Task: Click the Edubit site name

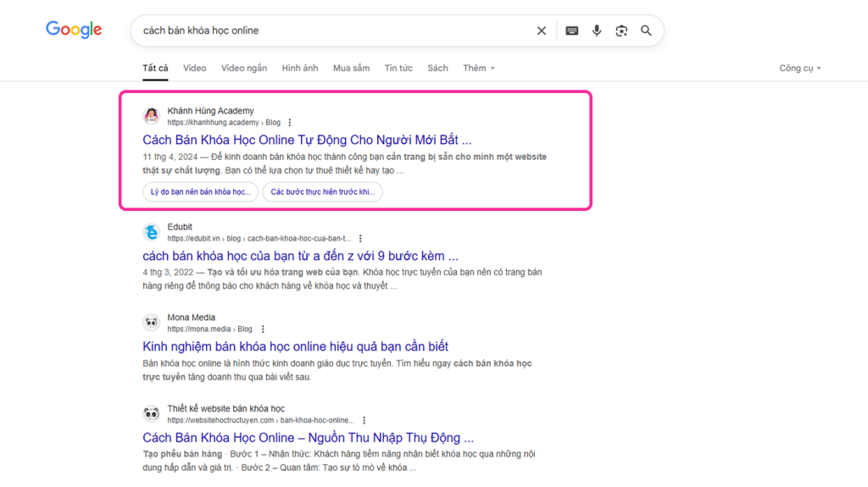Action: coord(180,227)
